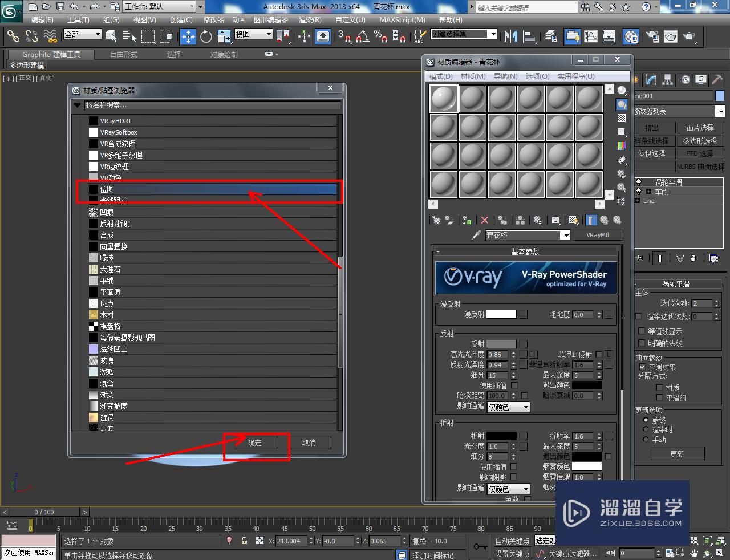
Task: Open Select by Name list
Action: tap(129, 36)
